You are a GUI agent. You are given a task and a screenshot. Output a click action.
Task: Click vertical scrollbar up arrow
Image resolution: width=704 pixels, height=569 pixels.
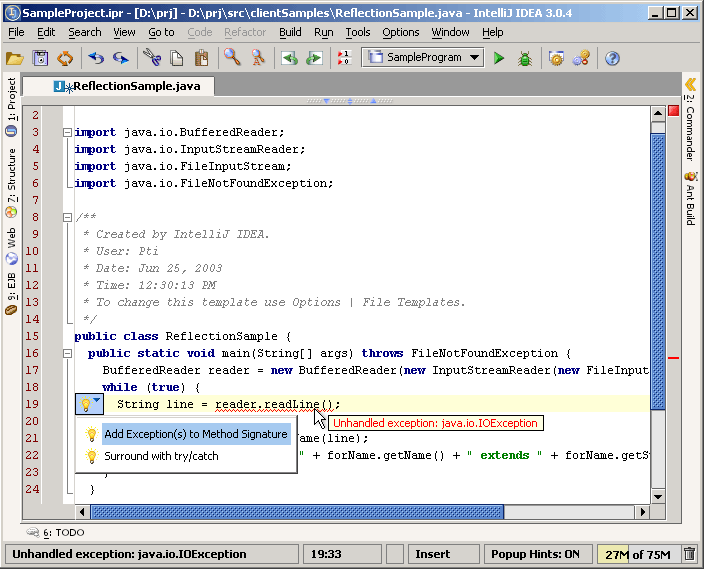[658, 114]
